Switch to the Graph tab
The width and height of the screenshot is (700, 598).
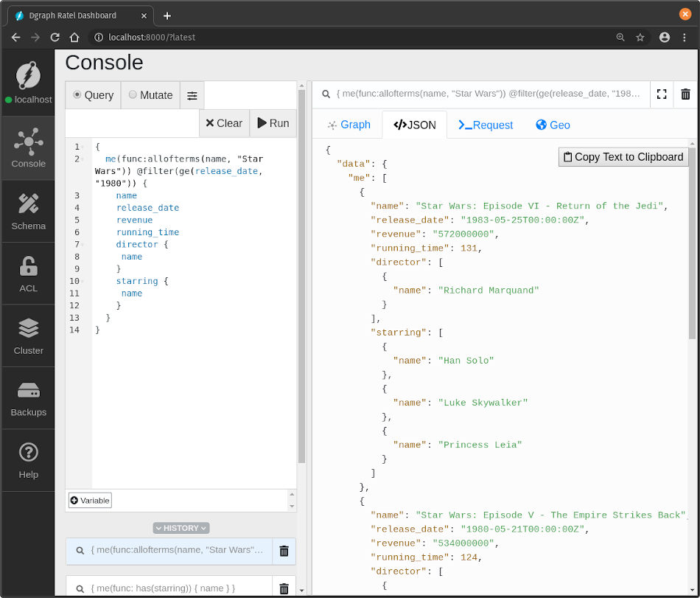(349, 125)
